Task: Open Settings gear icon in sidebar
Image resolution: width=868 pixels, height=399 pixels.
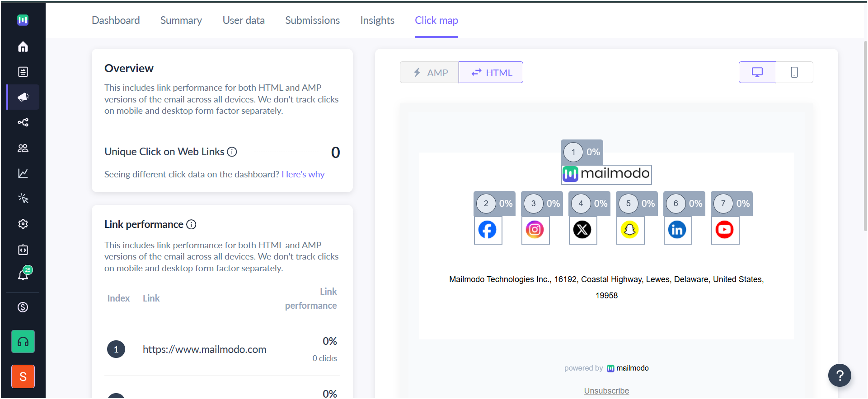Action: click(23, 224)
